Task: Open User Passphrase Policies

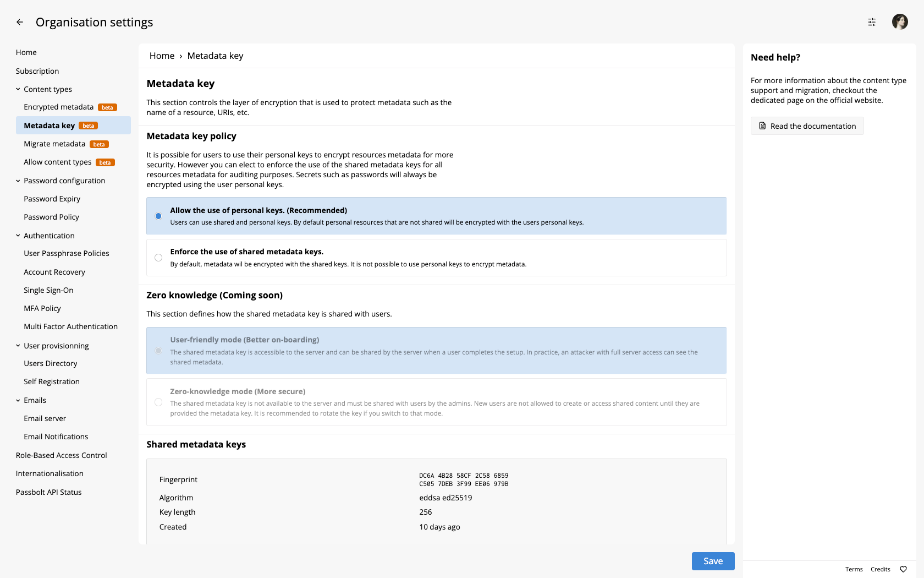Action: (67, 253)
